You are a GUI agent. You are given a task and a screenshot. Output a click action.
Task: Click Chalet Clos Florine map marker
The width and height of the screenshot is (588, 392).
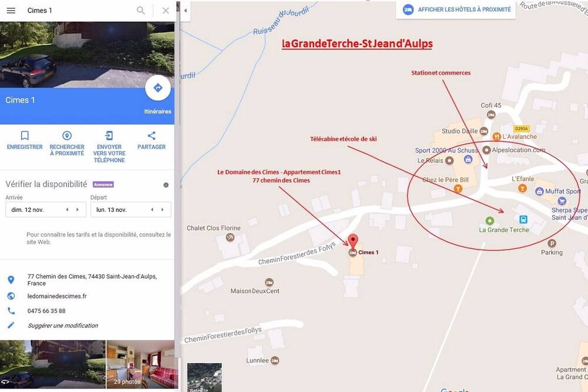[230, 237]
